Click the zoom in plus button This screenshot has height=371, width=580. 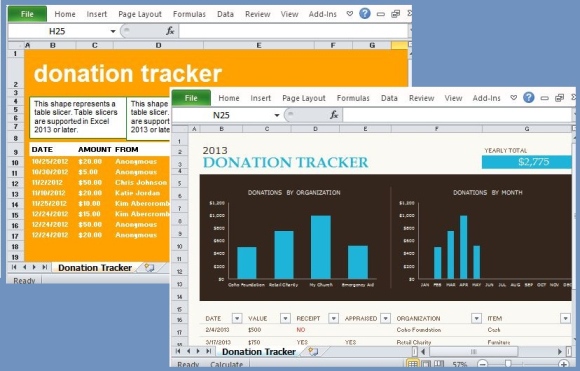point(564,364)
